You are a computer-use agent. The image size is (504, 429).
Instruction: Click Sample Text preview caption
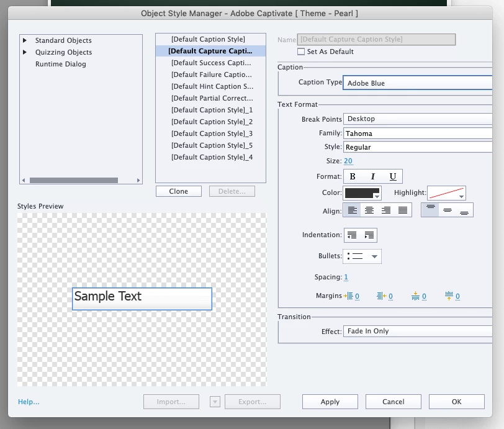(142, 299)
